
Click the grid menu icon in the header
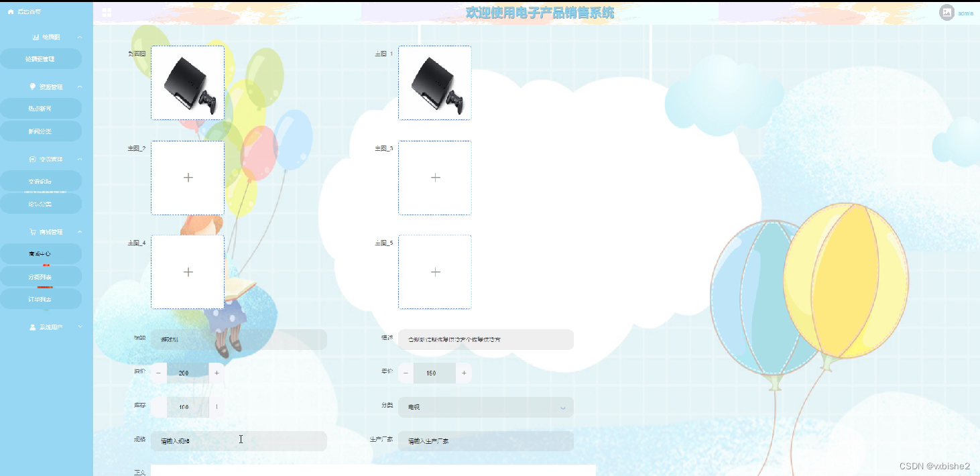(x=107, y=12)
